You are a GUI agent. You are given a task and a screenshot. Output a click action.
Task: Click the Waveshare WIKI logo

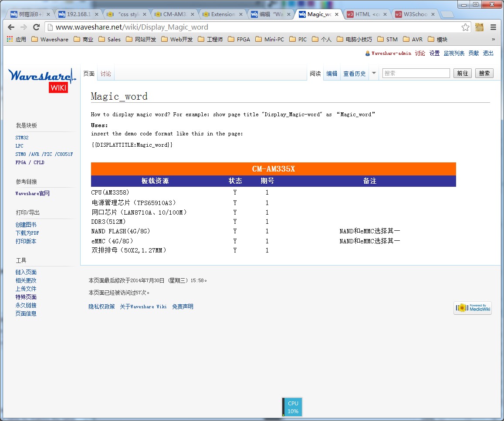pos(42,80)
